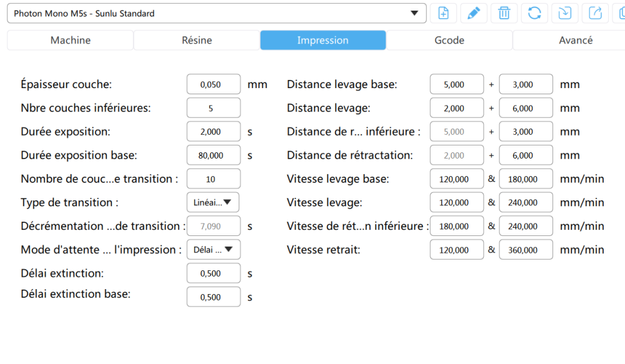Click the import profile icon
625x364 pixels.
pyautogui.click(x=564, y=13)
